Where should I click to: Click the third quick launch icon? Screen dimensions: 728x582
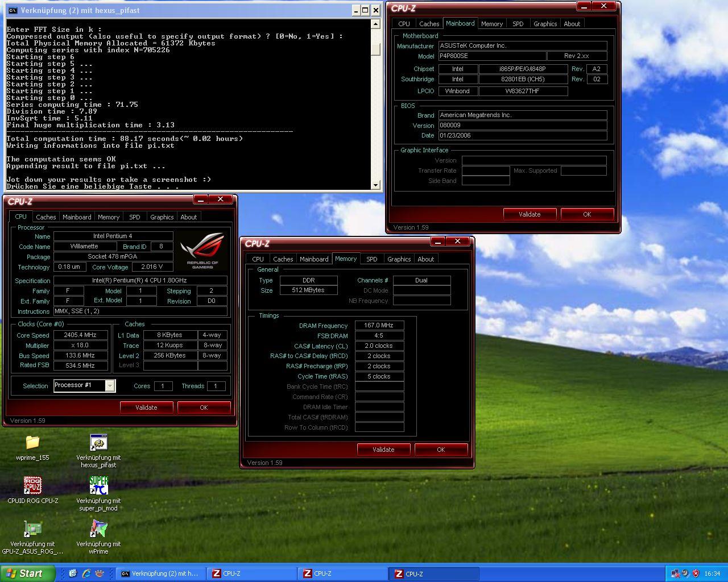pyautogui.click(x=100, y=573)
